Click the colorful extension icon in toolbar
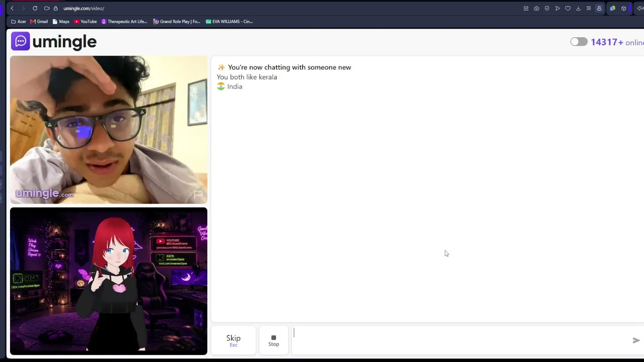Image resolution: width=644 pixels, height=362 pixels. (x=612, y=9)
